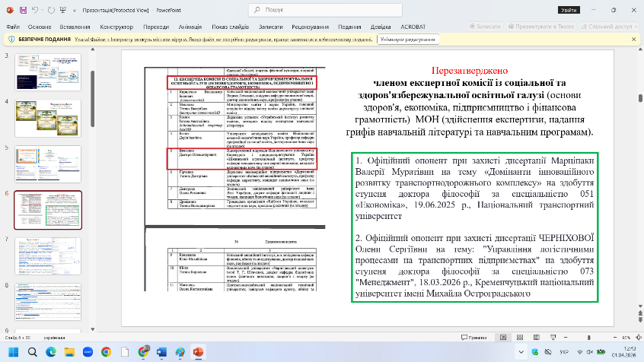Open the Файл menu
Viewport: 644px width, 362px height.
pos(13,25)
